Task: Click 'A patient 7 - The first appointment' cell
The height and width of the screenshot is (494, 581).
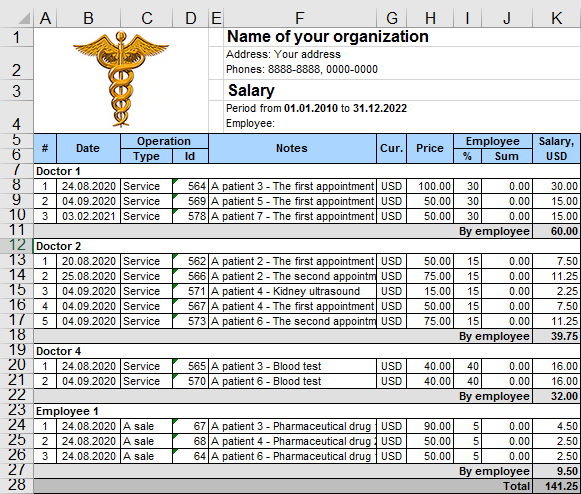Action: (x=292, y=216)
